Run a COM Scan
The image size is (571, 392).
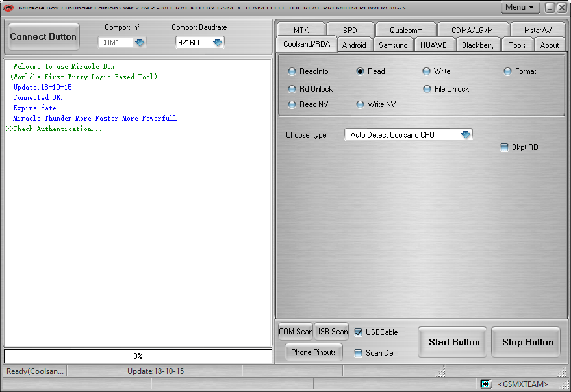point(296,331)
